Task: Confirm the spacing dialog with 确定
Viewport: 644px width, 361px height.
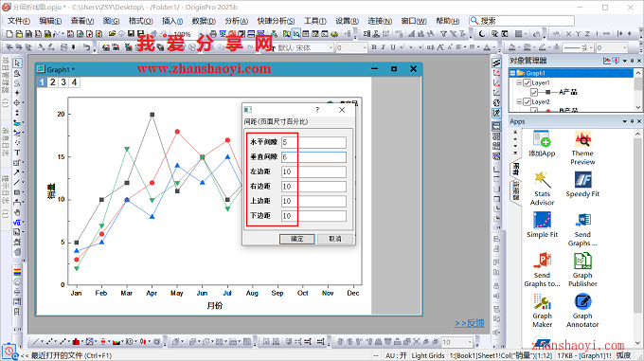Action: click(x=297, y=239)
